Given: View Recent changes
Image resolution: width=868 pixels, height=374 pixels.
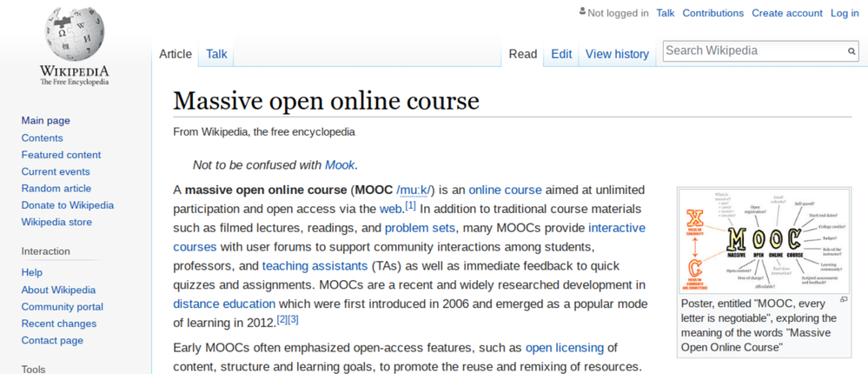Looking at the screenshot, I should pyautogui.click(x=59, y=324).
